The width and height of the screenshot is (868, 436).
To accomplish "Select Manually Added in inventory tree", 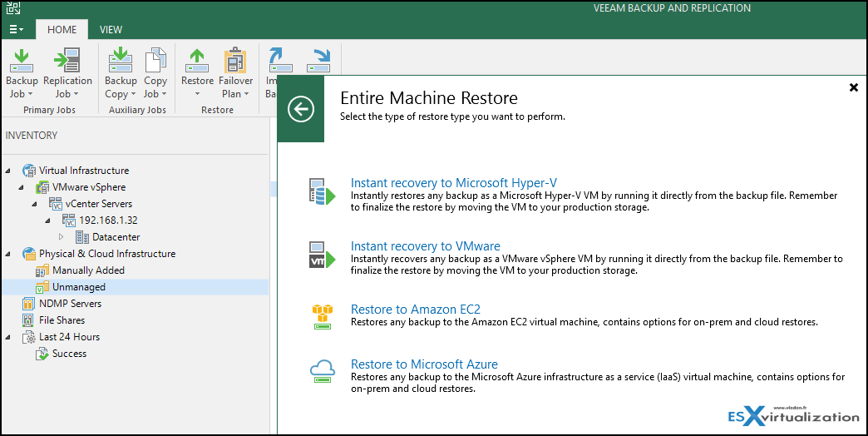I will 88,270.
